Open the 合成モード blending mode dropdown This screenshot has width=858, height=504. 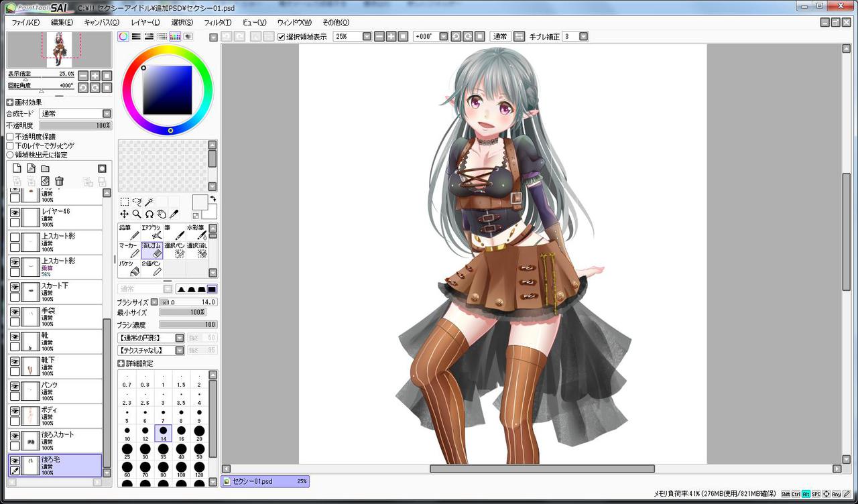(x=107, y=114)
